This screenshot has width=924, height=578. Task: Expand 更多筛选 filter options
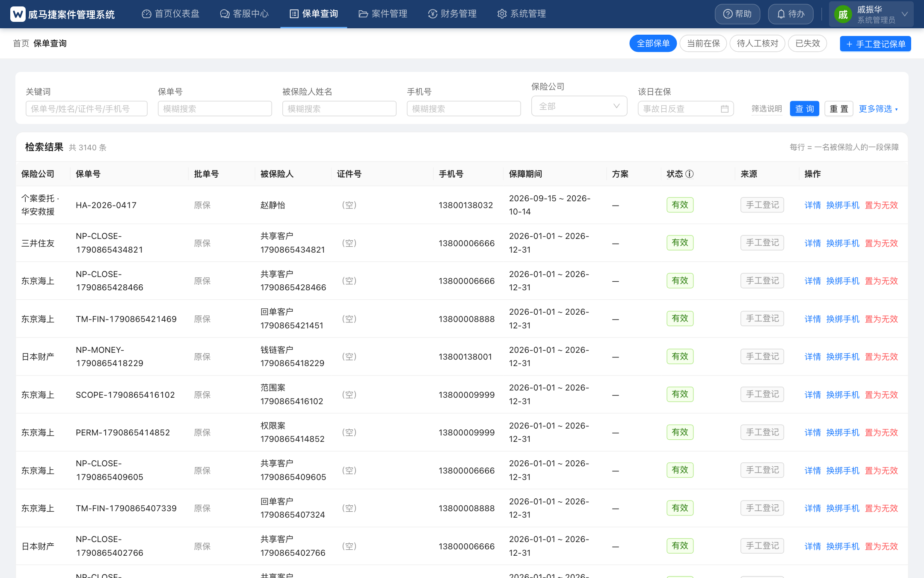[878, 109]
